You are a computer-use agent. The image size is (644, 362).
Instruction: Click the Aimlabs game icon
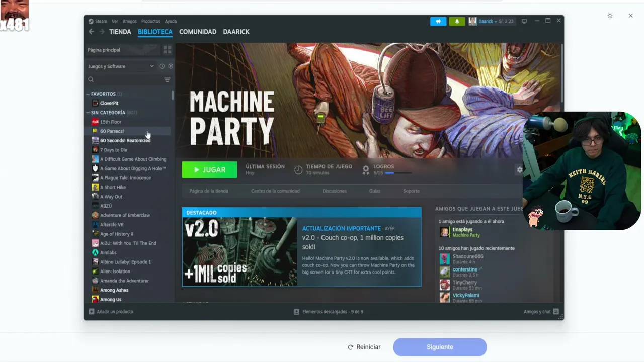pos(95,252)
